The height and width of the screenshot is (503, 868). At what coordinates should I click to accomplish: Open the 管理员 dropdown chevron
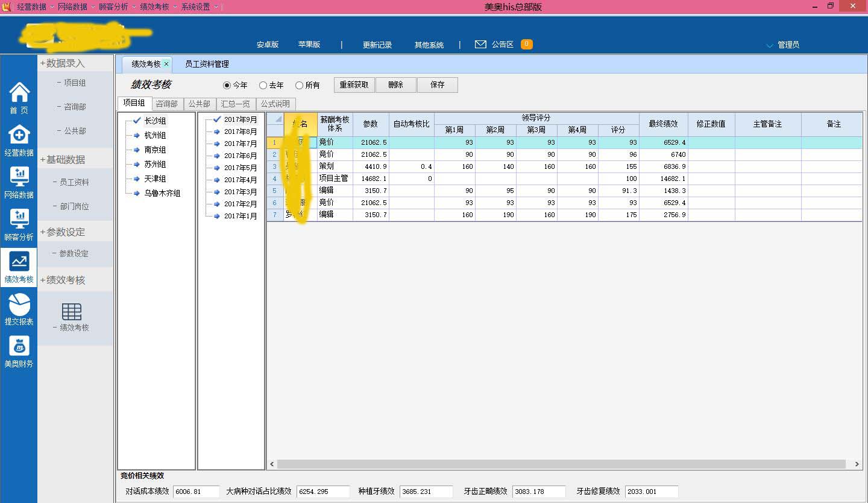pos(769,45)
